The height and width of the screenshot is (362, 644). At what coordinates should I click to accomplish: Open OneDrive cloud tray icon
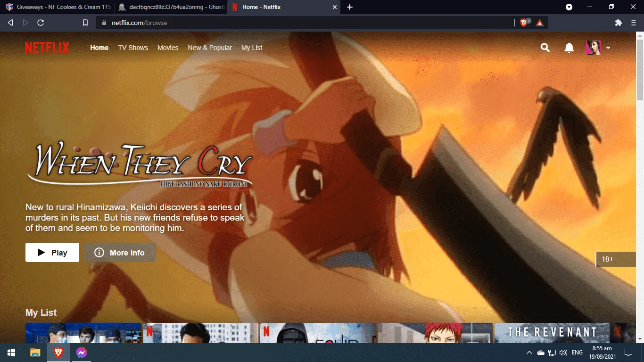click(541, 353)
